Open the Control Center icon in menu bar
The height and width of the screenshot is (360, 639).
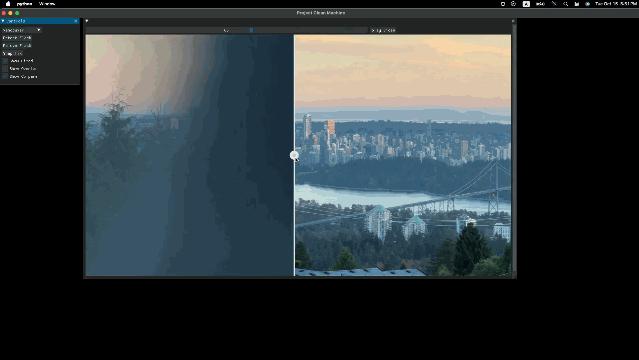coord(577,4)
